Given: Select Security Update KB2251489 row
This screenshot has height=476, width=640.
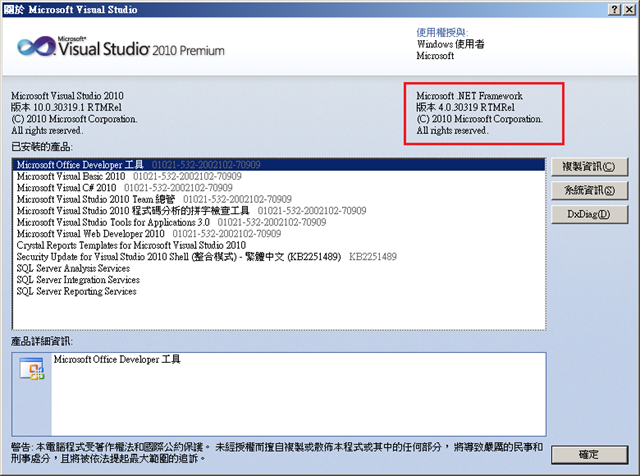Looking at the screenshot, I should tap(279, 256).
